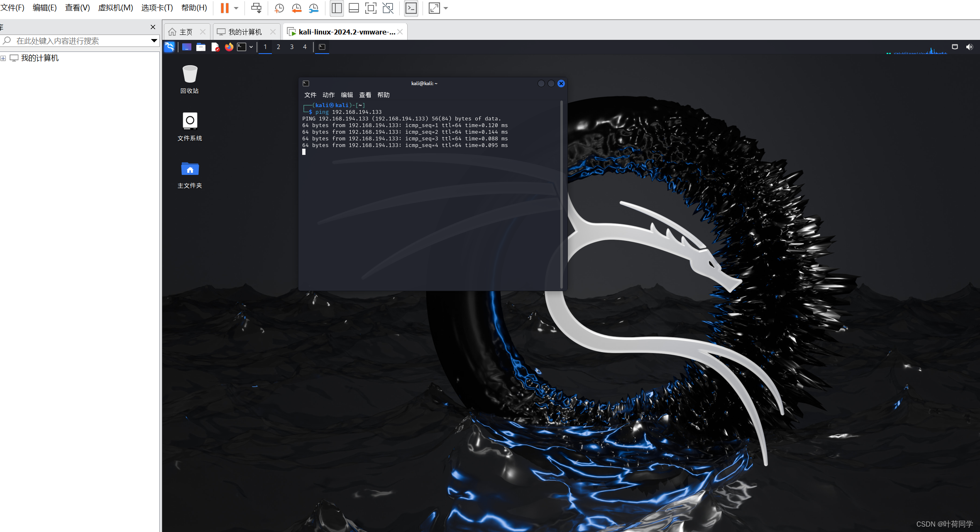
Task: Open the snapshot manager icon
Action: pos(313,8)
